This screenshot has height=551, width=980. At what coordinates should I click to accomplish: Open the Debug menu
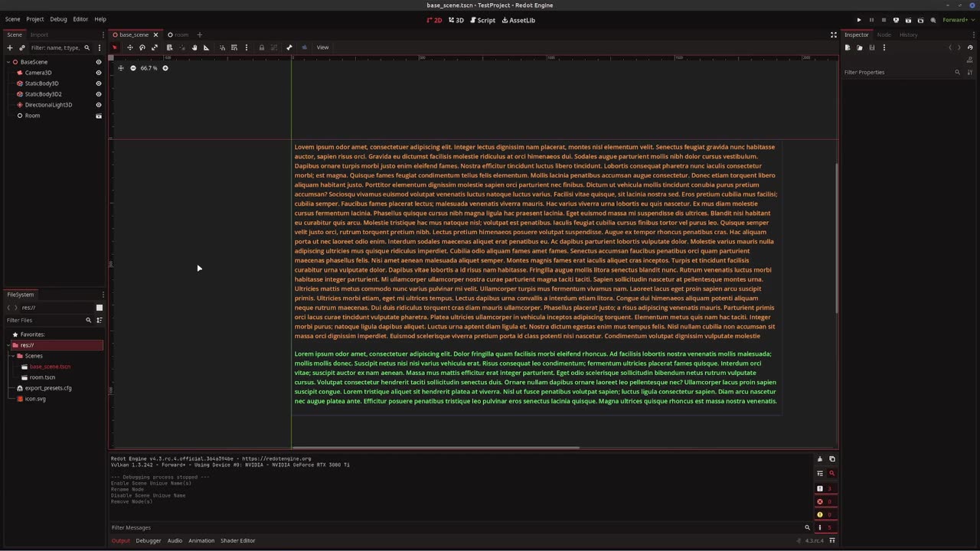tap(58, 19)
